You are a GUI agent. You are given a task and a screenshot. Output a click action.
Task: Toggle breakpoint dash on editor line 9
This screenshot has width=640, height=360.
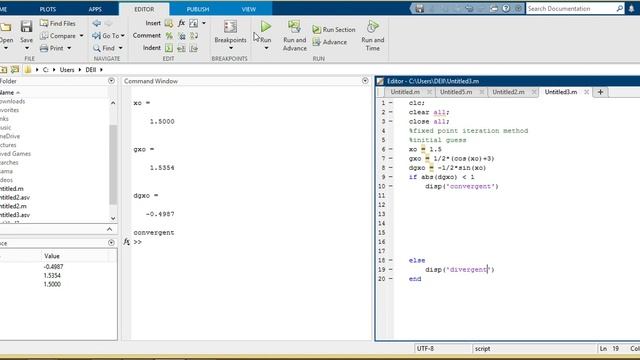[x=391, y=177]
